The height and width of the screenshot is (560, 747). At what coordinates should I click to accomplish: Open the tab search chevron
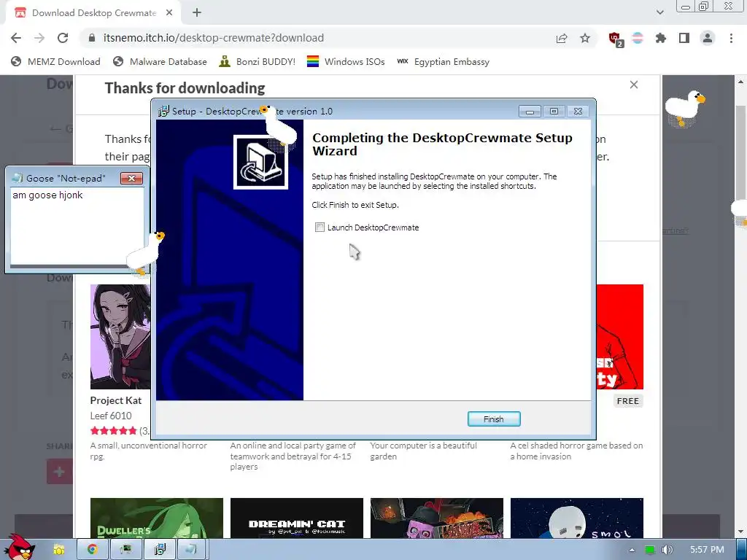[659, 12]
